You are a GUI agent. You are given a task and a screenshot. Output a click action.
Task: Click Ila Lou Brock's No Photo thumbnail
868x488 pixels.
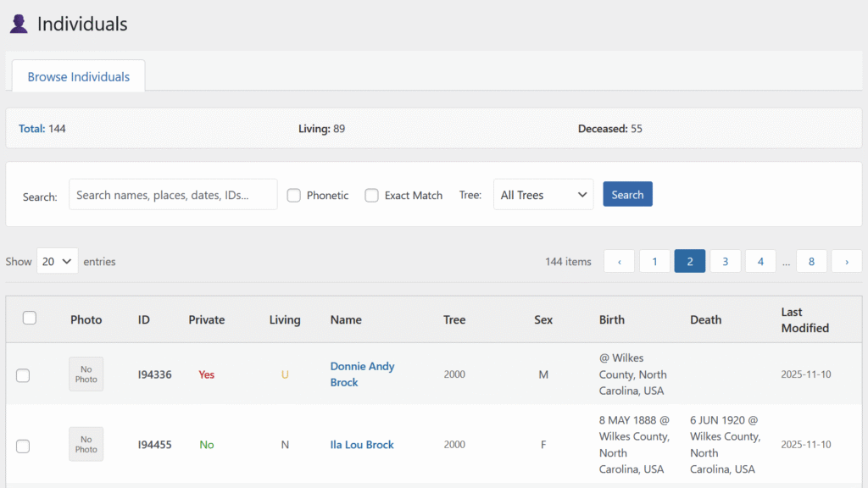click(x=86, y=445)
